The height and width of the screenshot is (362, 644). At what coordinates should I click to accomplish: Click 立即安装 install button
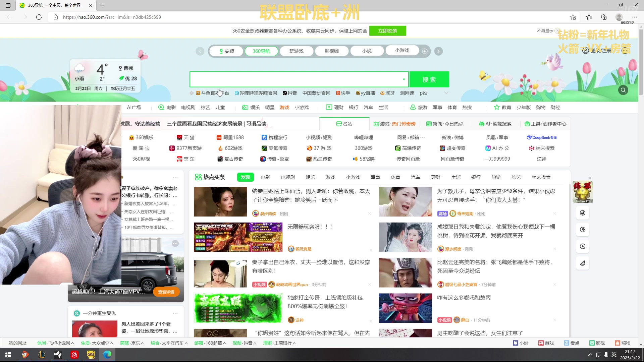click(387, 31)
